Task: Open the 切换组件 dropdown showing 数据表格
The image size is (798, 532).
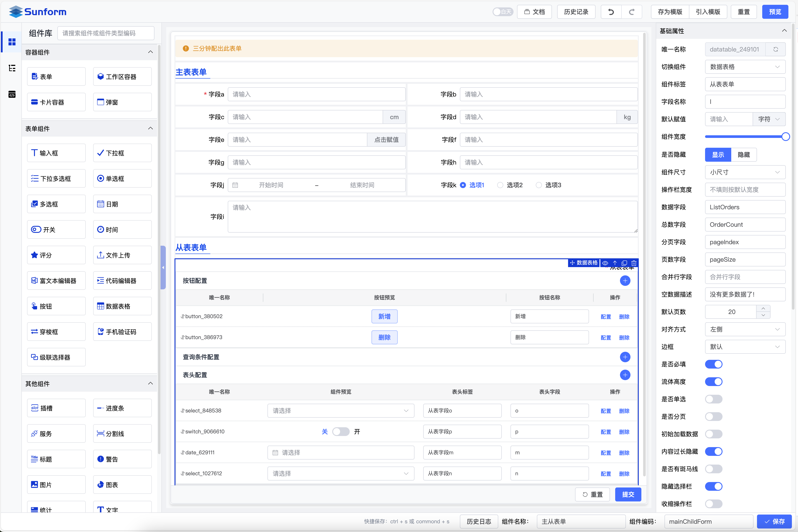Action: coord(745,67)
